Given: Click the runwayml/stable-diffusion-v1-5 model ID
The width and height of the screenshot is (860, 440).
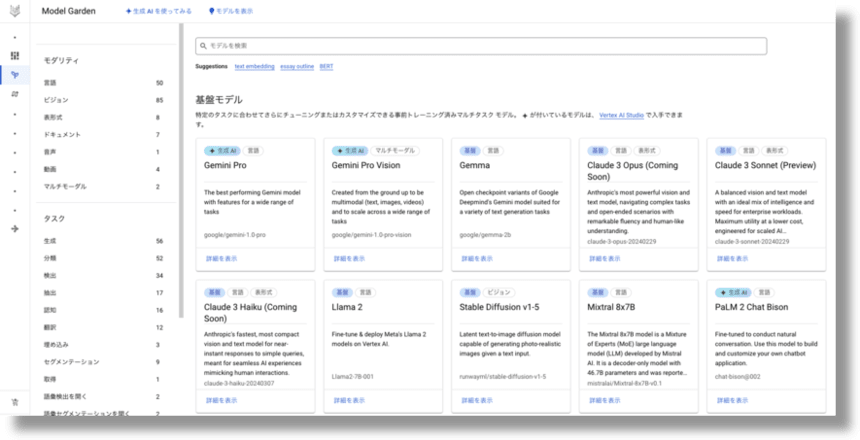Looking at the screenshot, I should coord(502,377).
